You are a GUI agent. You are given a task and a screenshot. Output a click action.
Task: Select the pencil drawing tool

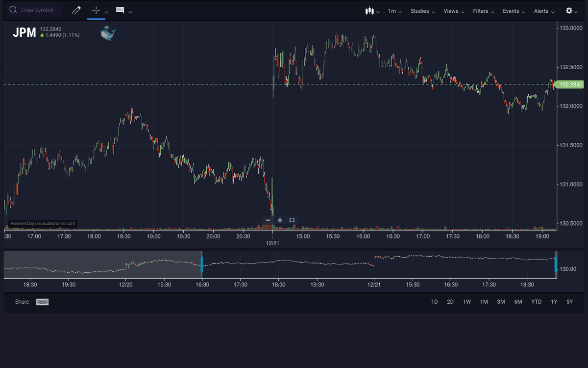[76, 10]
